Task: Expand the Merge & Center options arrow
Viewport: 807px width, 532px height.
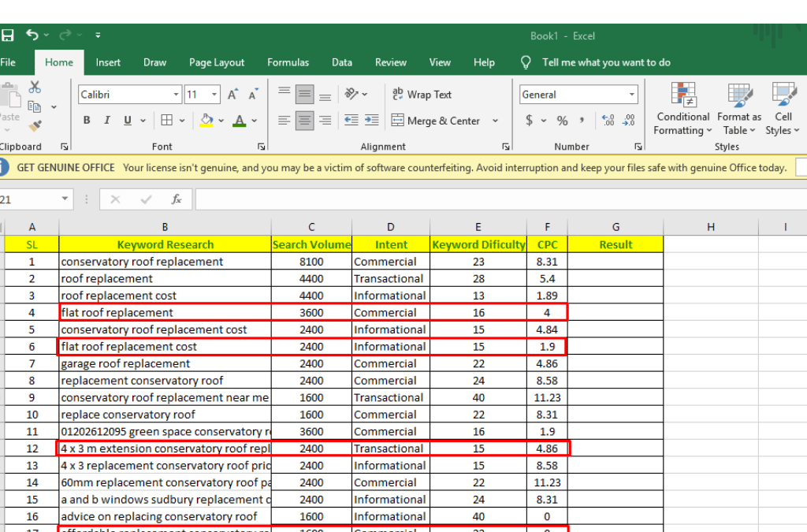Action: coord(495,121)
